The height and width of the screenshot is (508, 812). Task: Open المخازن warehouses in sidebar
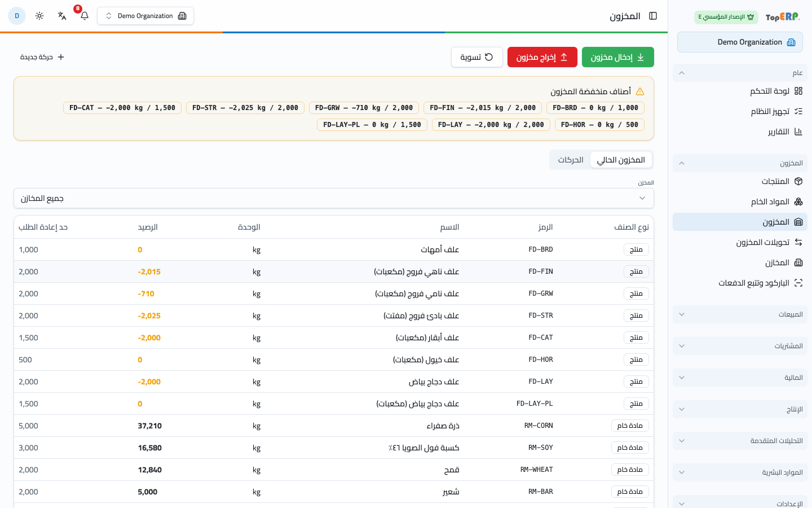tap(740, 262)
